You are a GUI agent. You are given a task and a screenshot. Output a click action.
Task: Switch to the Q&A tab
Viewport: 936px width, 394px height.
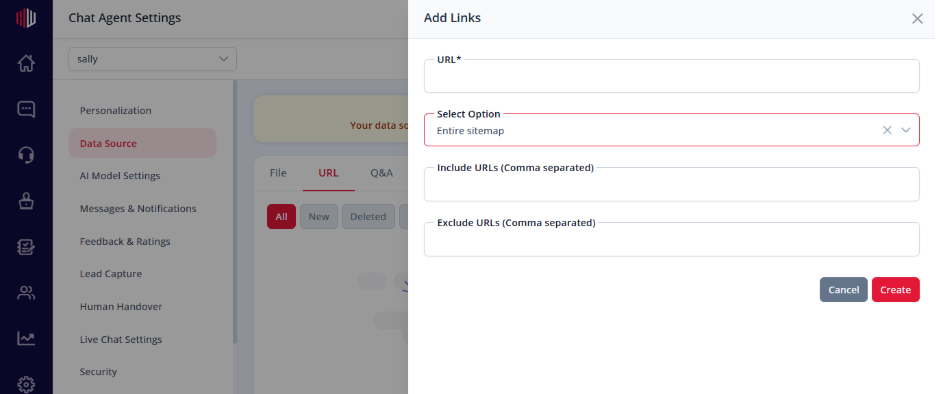click(381, 173)
